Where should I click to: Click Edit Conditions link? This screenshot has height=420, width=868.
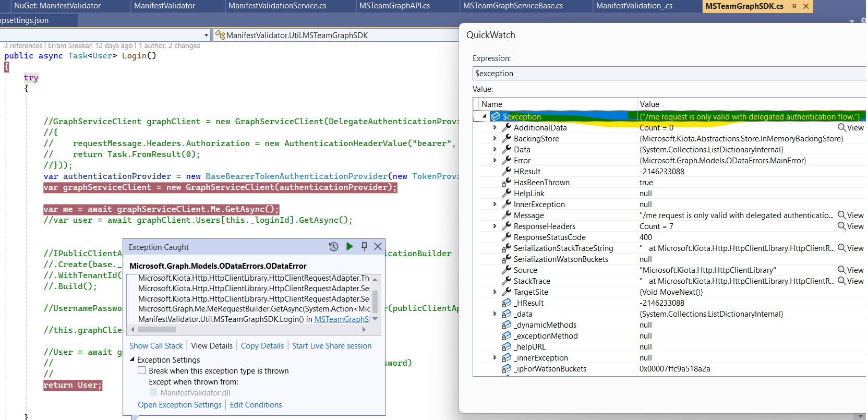[256, 404]
